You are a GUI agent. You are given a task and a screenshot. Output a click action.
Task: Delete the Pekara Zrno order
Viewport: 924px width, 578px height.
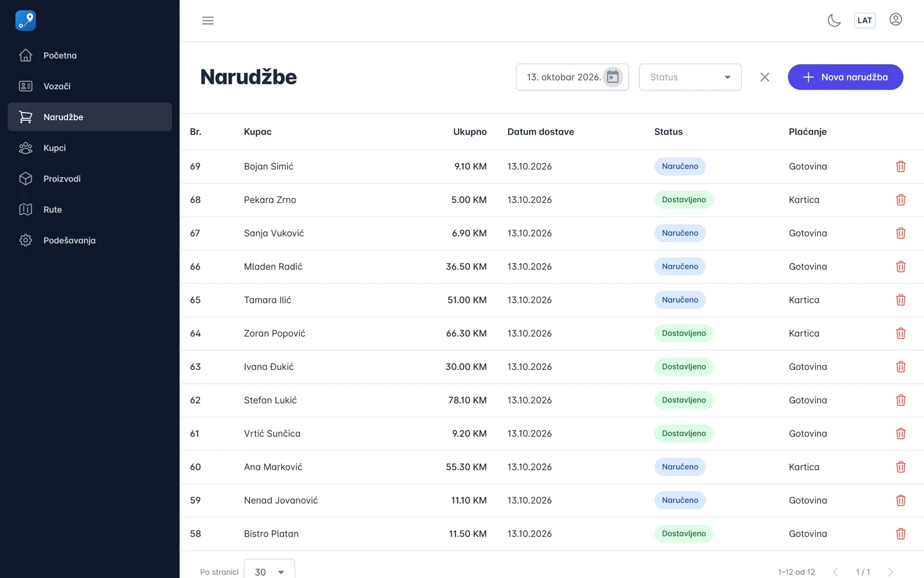[x=900, y=200]
